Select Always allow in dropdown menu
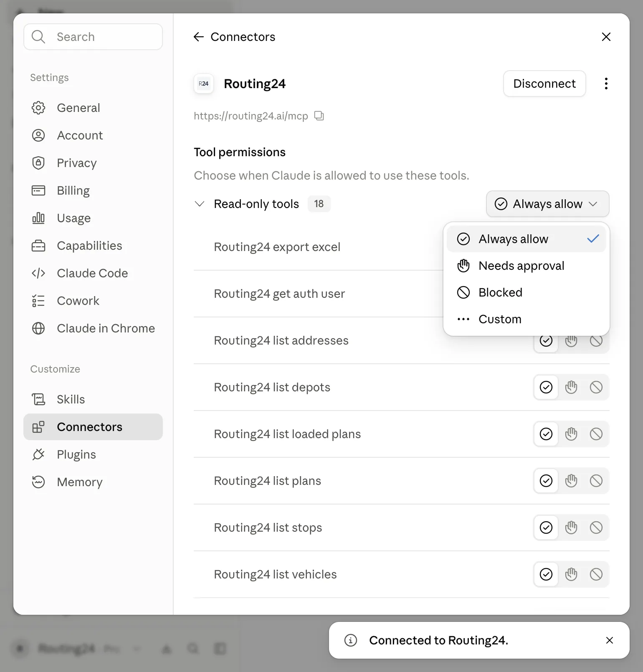 (526, 239)
